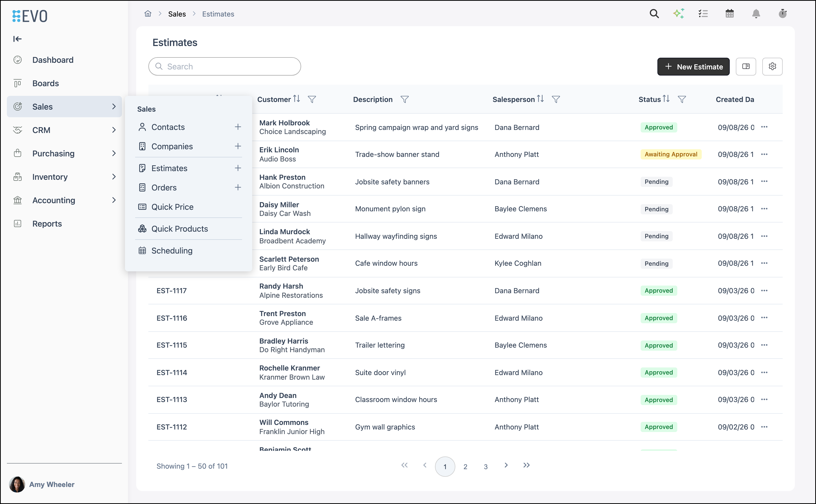Open the AI sparkle assistant icon
Screen dimensions: 816x504
tap(679, 14)
